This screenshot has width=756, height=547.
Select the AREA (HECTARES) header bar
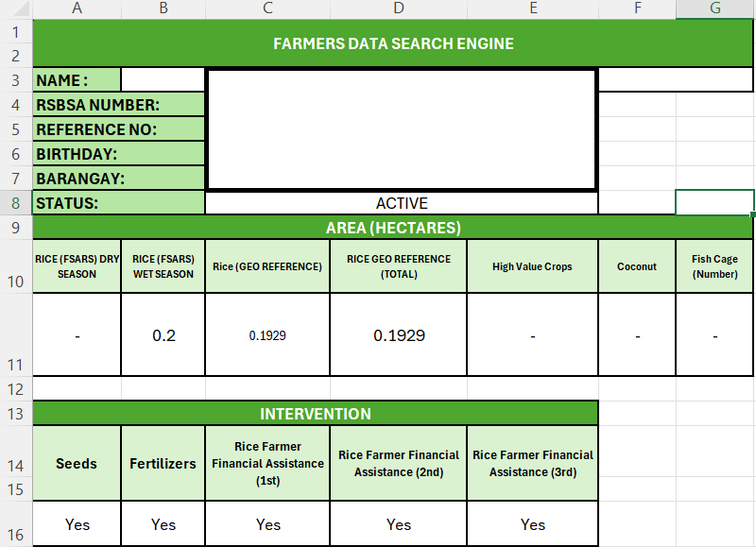pyautogui.click(x=393, y=228)
